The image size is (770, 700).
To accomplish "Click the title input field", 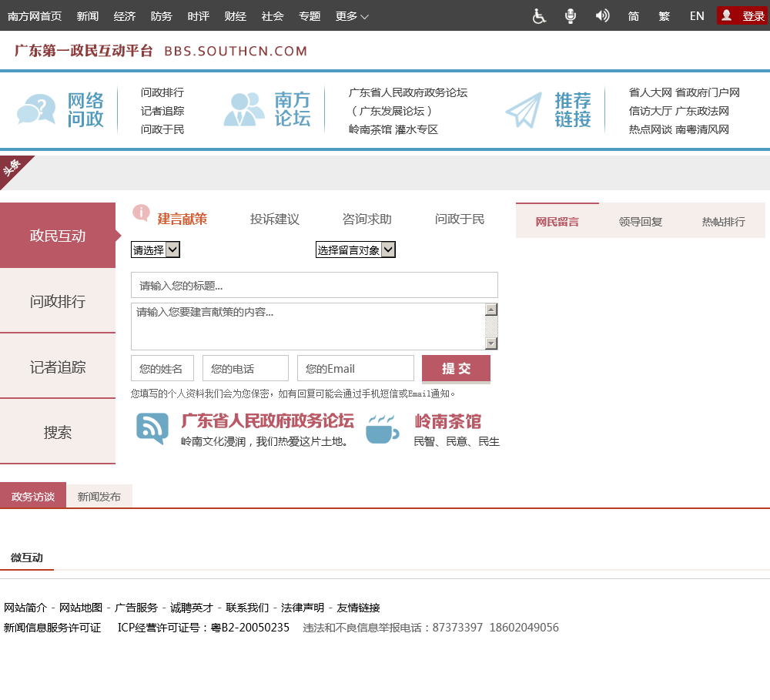I will point(314,286).
